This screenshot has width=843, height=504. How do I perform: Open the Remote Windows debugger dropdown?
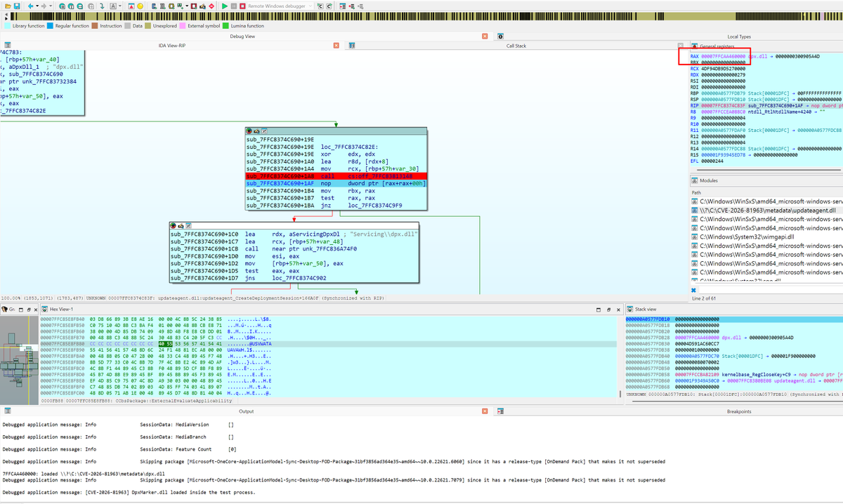(280, 6)
